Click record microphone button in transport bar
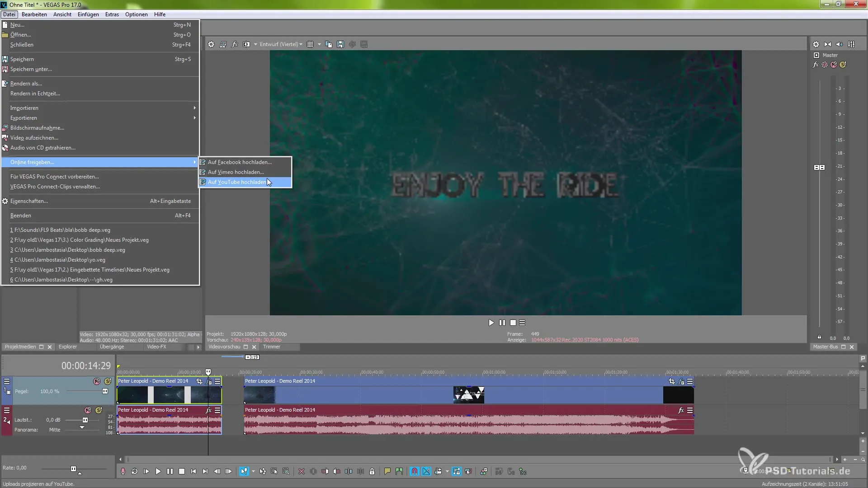868x488 pixels. [x=123, y=471]
